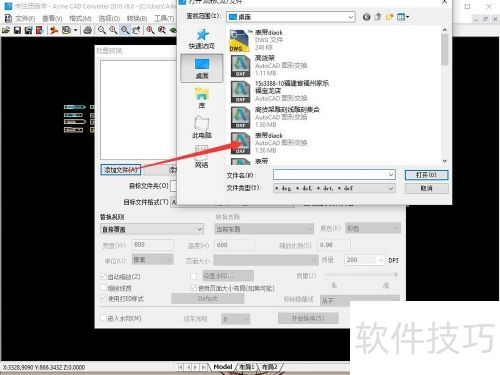The height and width of the screenshot is (375, 500).
Task: Select 此电脑 in the places sidebar
Action: 202,127
